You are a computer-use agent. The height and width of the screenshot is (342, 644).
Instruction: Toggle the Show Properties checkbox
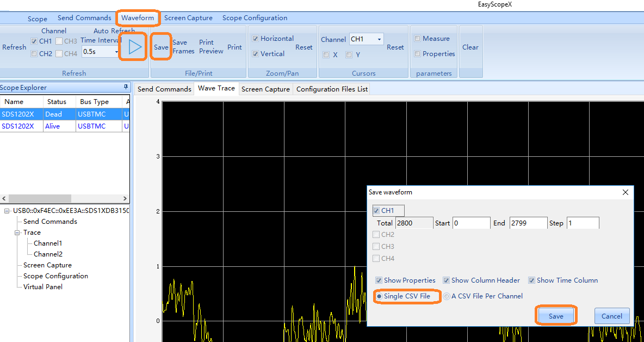click(379, 280)
